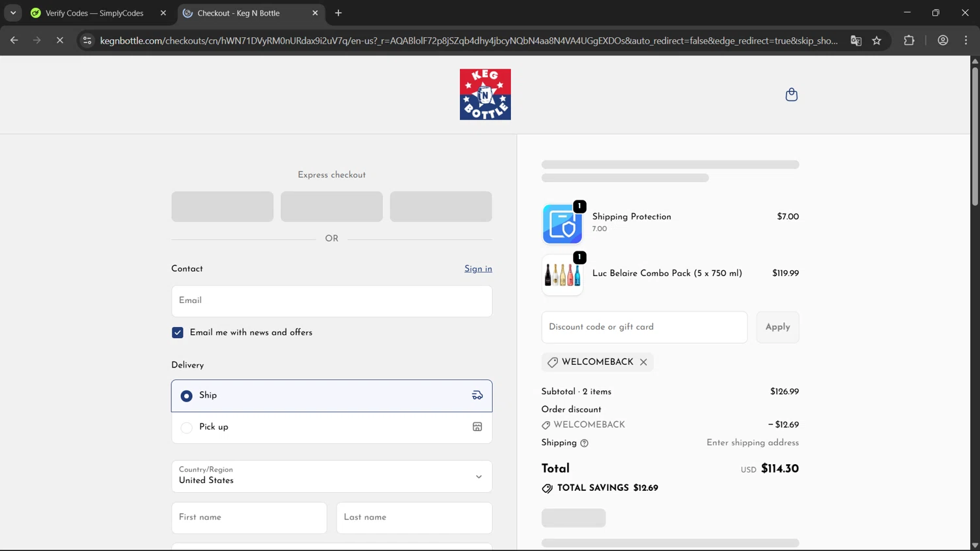980x551 pixels.
Task: Remove the WELCOMEBACK discount code
Action: pyautogui.click(x=644, y=362)
